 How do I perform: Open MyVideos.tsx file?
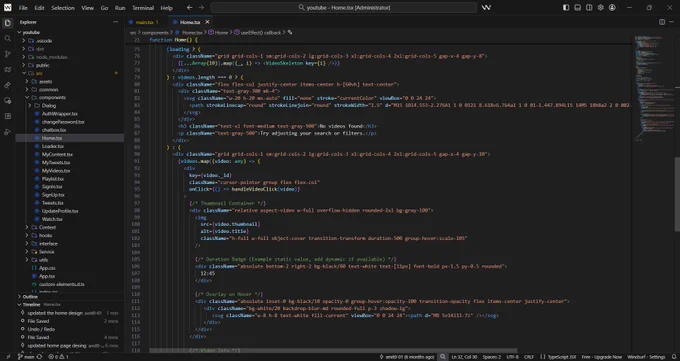click(56, 171)
